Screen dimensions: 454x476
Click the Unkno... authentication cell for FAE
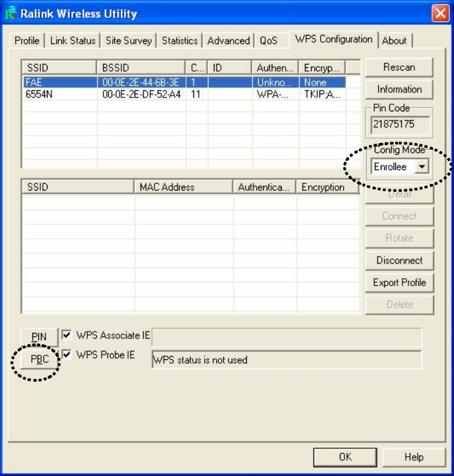(x=275, y=82)
